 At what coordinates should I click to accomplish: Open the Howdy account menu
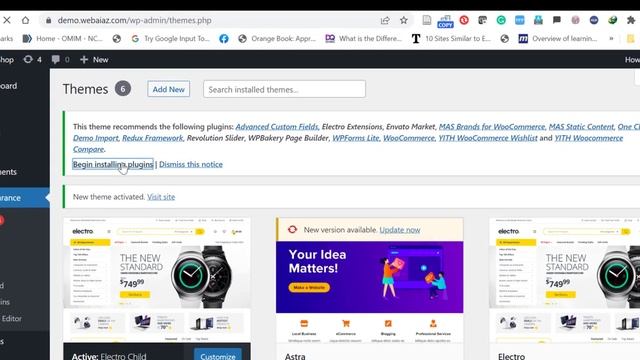pyautogui.click(x=632, y=60)
